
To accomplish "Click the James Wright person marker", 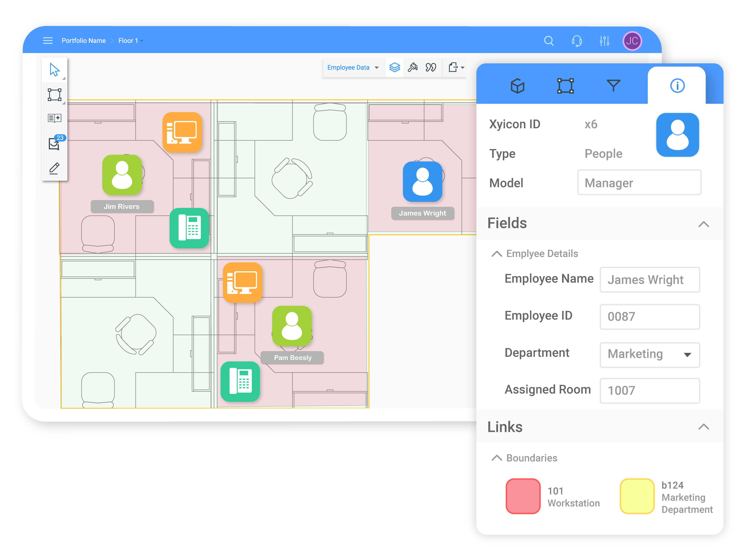I will pyautogui.click(x=422, y=182).
